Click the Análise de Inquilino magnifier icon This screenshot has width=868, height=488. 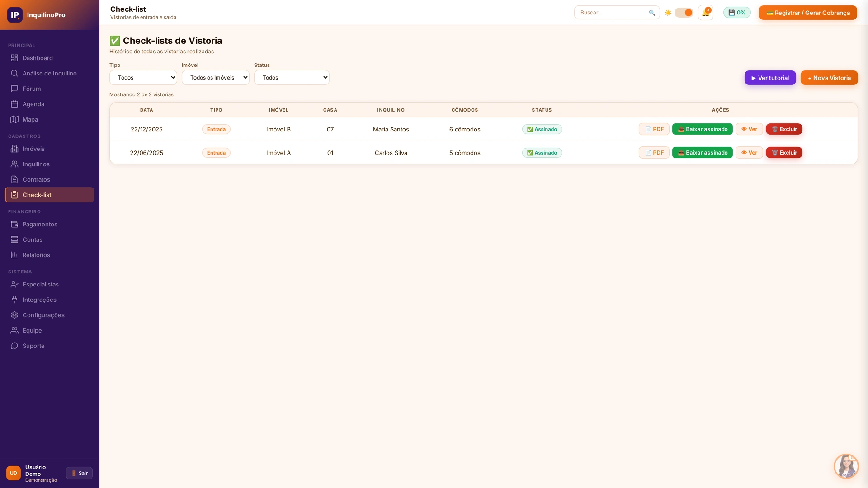(x=14, y=73)
